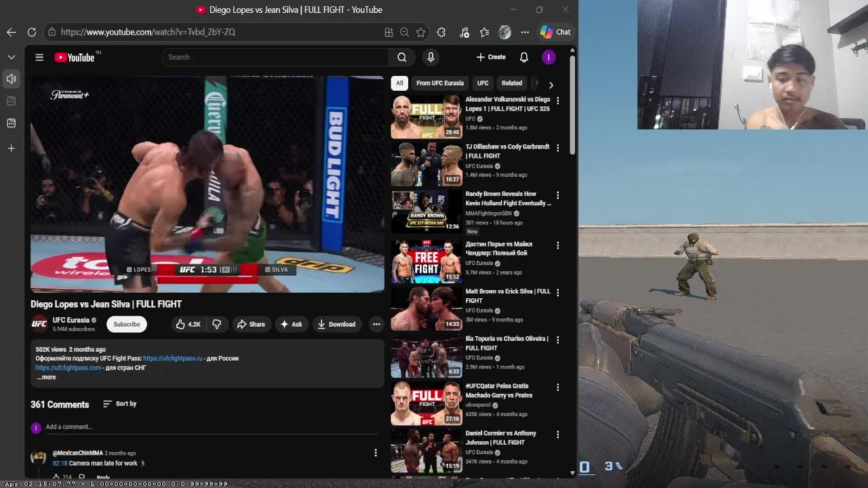Expand the vertical tabs chevron in the sidebar
The height and width of the screenshot is (488, 868).
(x=12, y=57)
